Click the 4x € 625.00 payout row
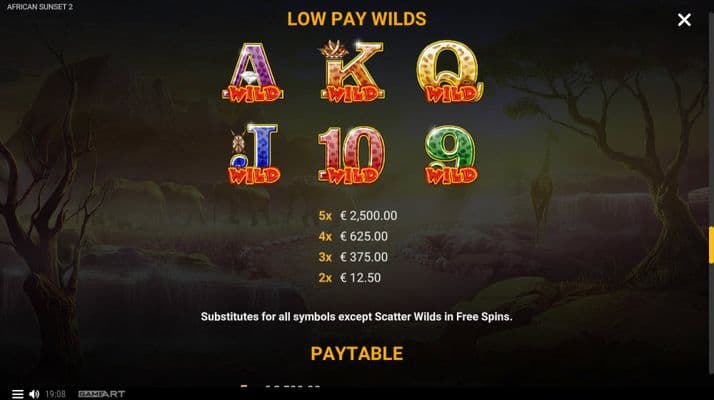 pos(353,236)
